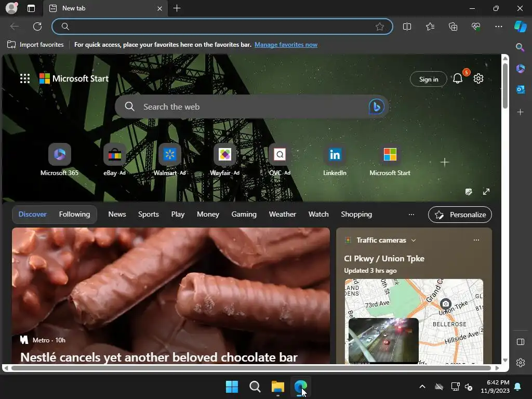Open split screen view icon

click(407, 26)
